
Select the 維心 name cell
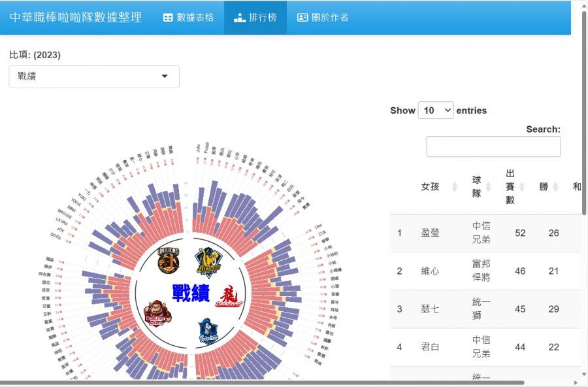click(430, 271)
